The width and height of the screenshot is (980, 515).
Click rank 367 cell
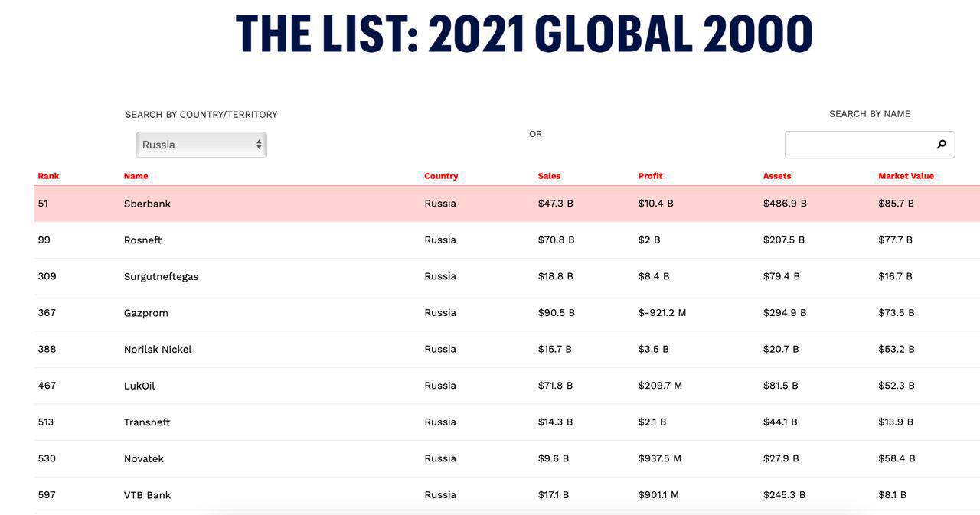point(47,313)
